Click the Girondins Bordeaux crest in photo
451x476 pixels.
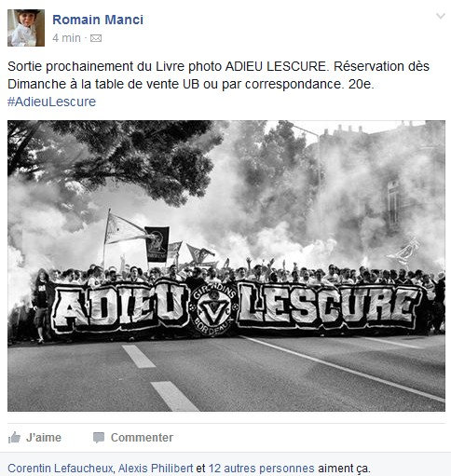(x=212, y=309)
